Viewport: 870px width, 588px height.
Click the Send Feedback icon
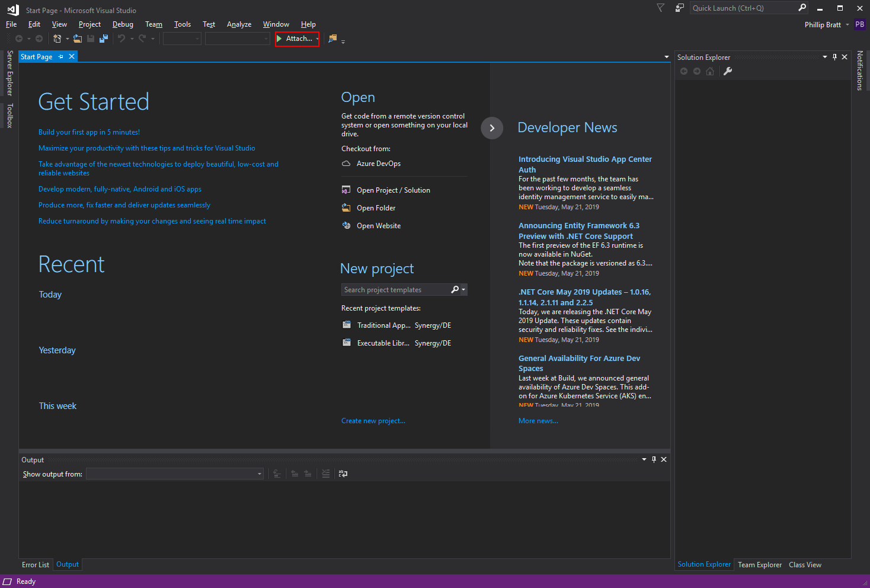[x=679, y=8]
